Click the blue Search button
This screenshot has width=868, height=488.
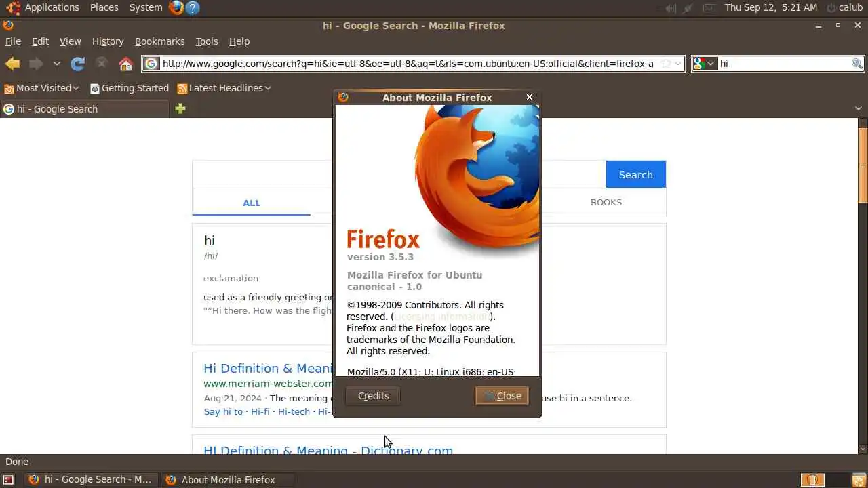(x=635, y=174)
